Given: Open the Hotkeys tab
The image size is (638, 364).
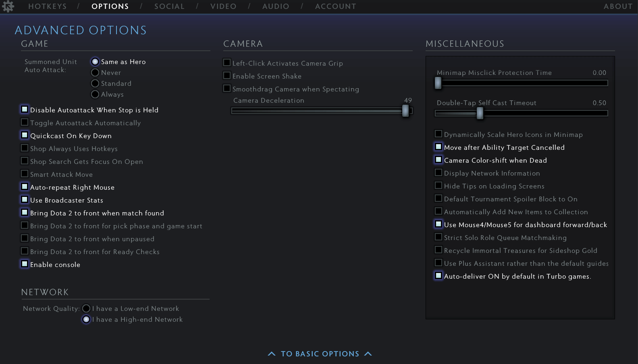Looking at the screenshot, I should pyautogui.click(x=47, y=6).
